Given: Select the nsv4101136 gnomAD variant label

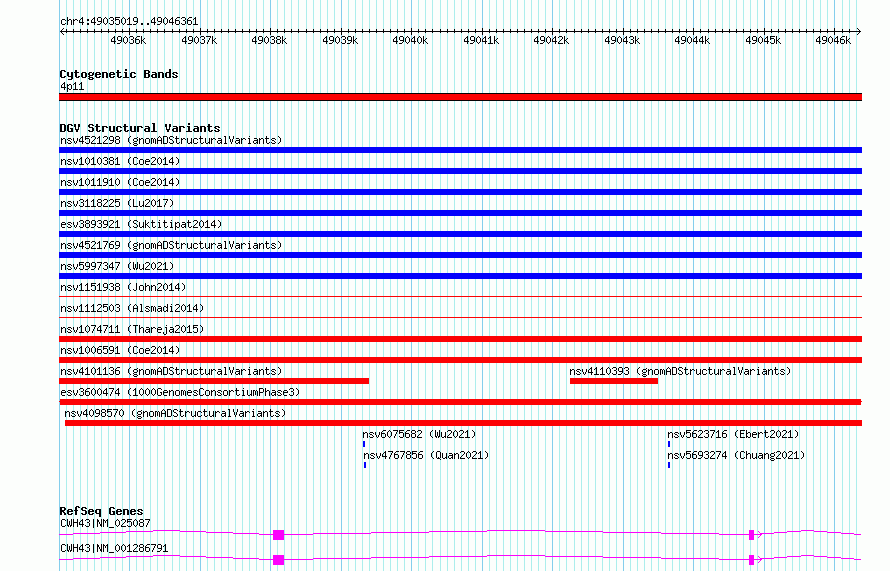Looking at the screenshot, I should (x=171, y=371).
